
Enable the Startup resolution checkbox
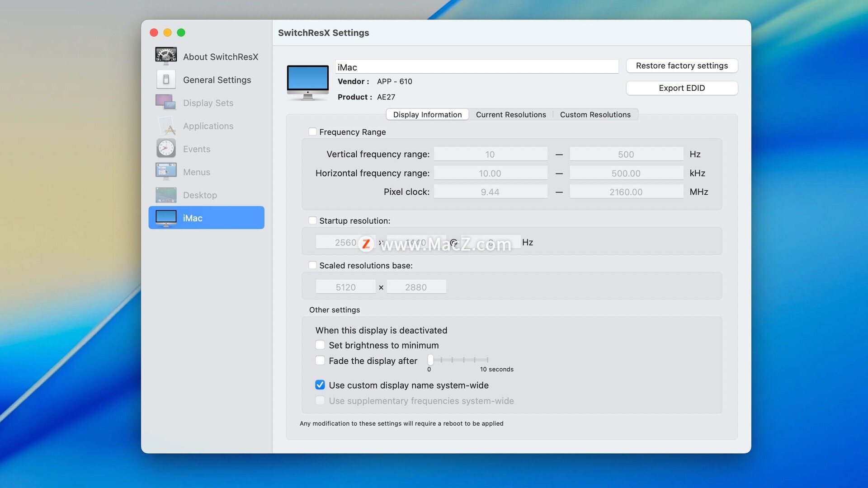[x=312, y=220]
